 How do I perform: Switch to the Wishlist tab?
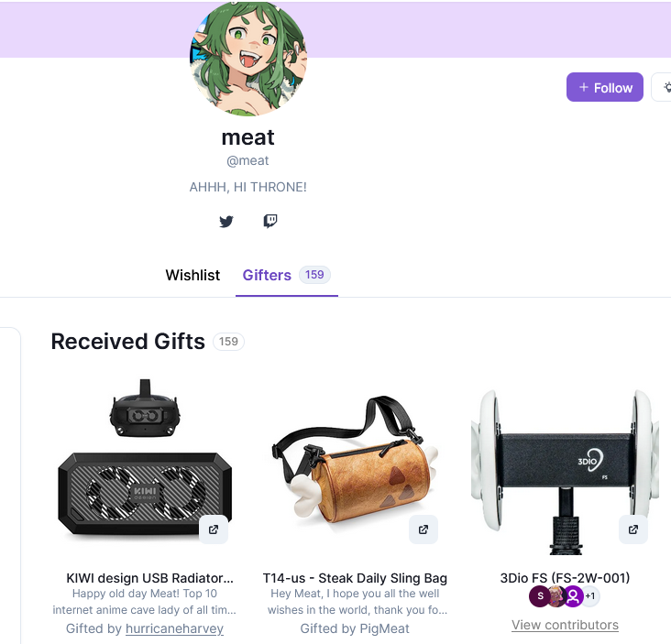coord(192,275)
